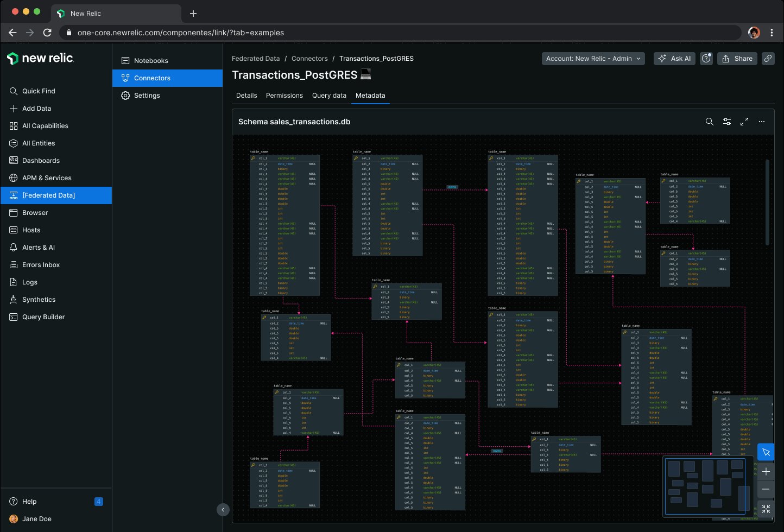Zoom in on the schema diagram

[x=766, y=471]
